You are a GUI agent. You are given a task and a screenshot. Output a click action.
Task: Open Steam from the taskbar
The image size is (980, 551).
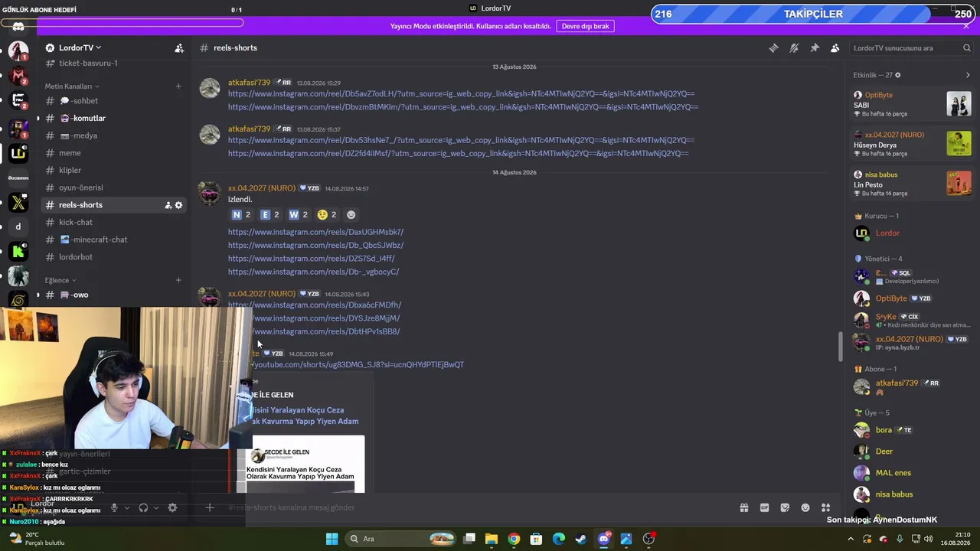(581, 539)
